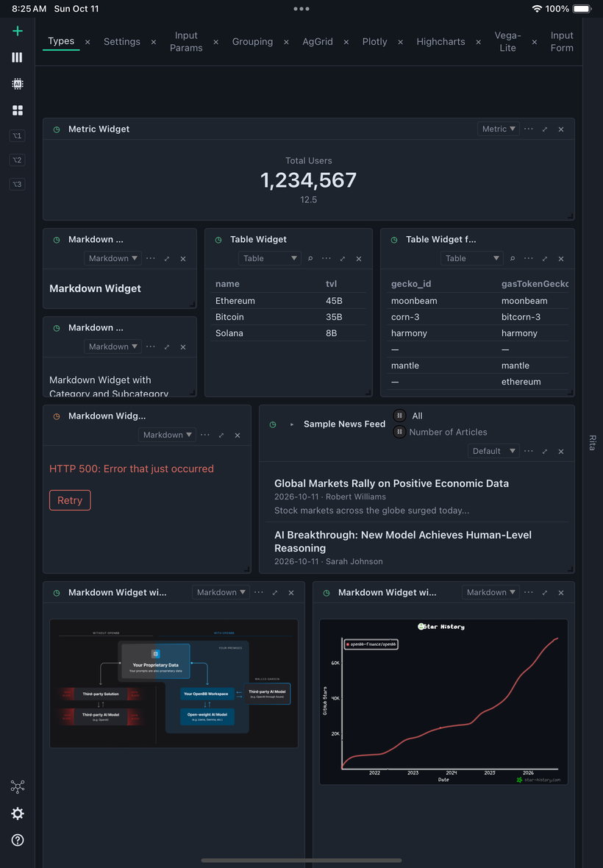
Task: Click the search icon beside gecko_id table's dropdown
Action: [513, 258]
